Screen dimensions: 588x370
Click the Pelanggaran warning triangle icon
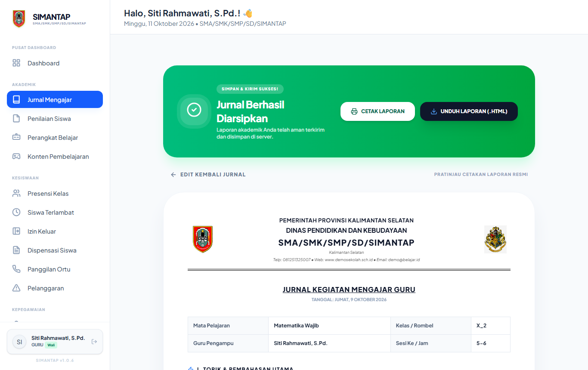pos(16,288)
